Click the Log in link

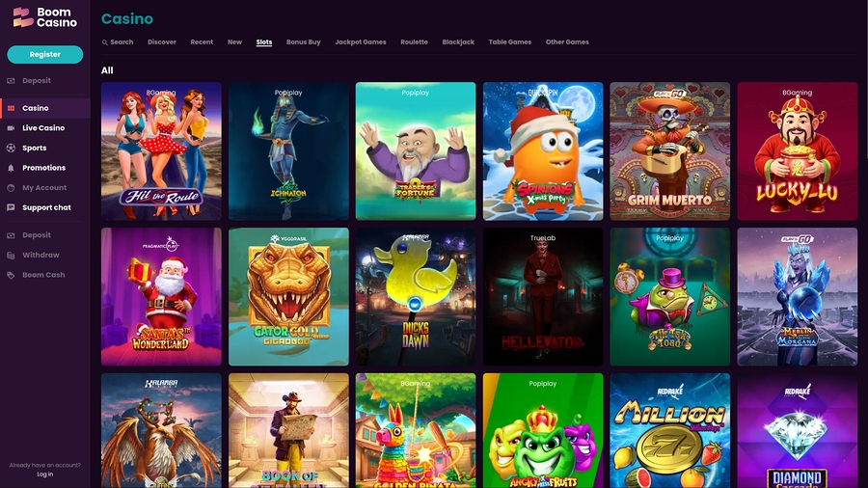[x=44, y=474]
